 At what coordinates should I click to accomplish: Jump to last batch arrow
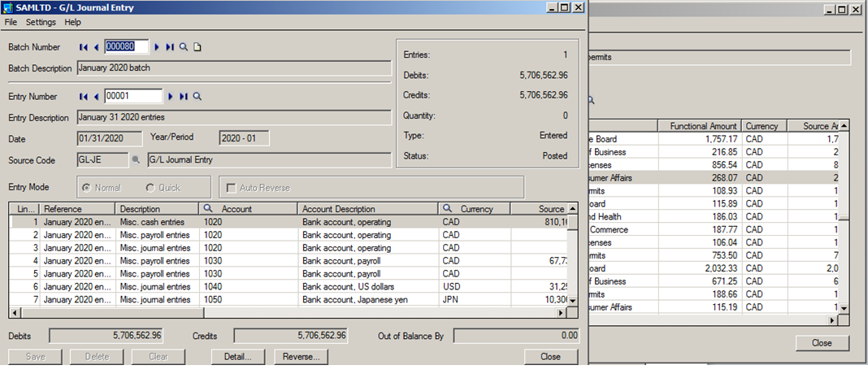(170, 47)
